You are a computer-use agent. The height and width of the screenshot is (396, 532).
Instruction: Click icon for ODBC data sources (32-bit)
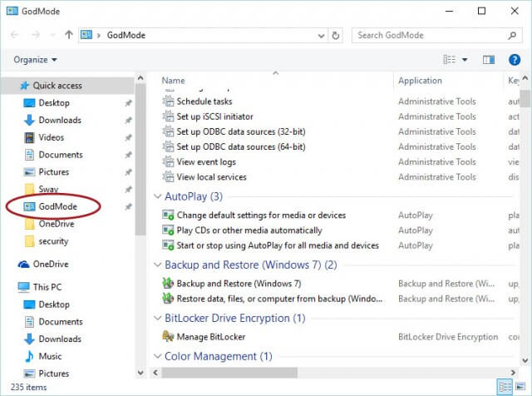point(168,131)
